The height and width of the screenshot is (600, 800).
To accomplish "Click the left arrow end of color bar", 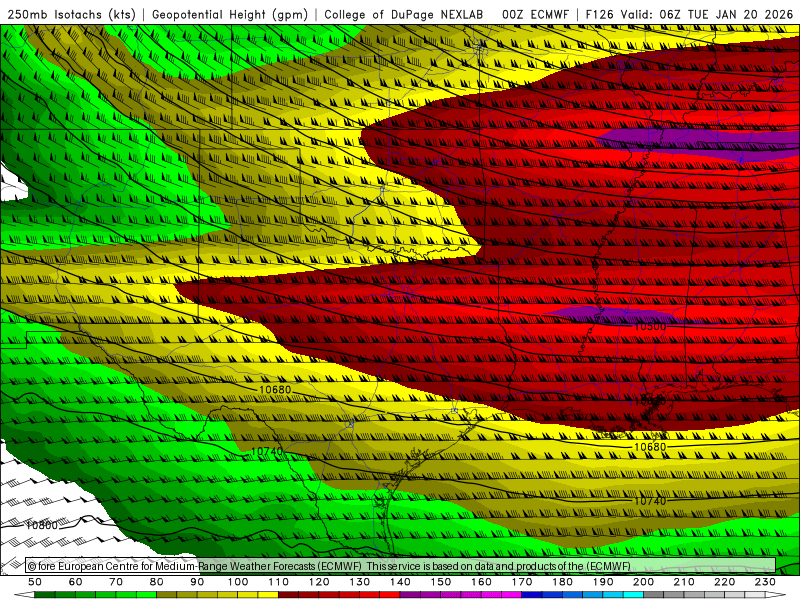I will [x=24, y=594].
